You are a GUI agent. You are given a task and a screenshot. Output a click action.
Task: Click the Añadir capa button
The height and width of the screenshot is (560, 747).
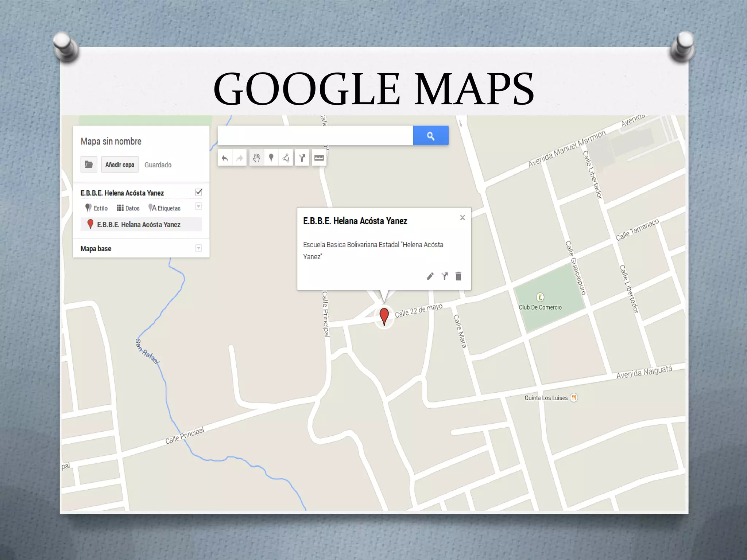[120, 164]
